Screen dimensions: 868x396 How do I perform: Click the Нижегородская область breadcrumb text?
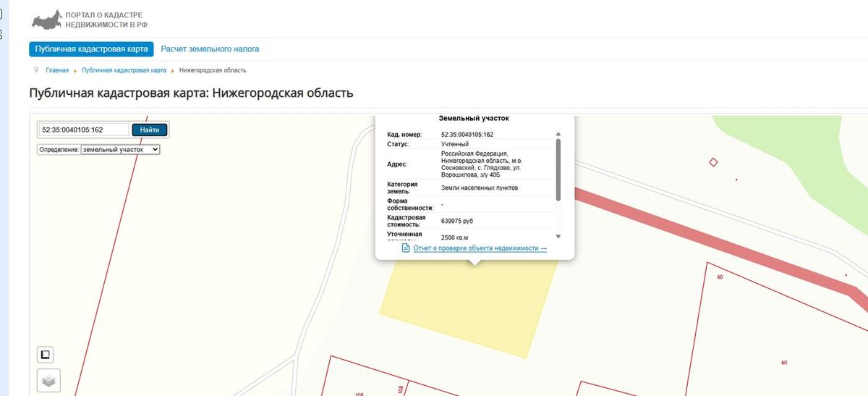point(213,70)
